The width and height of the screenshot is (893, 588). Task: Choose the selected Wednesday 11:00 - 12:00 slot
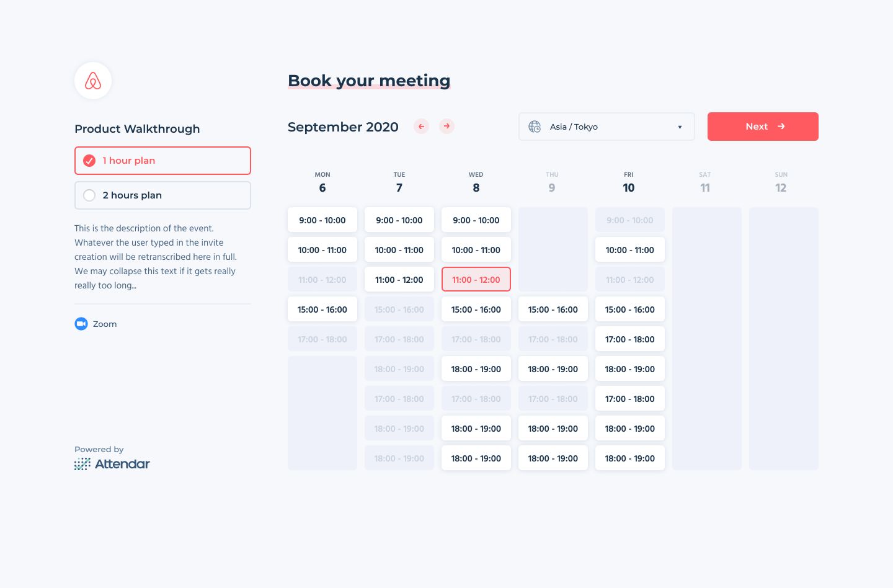(476, 280)
